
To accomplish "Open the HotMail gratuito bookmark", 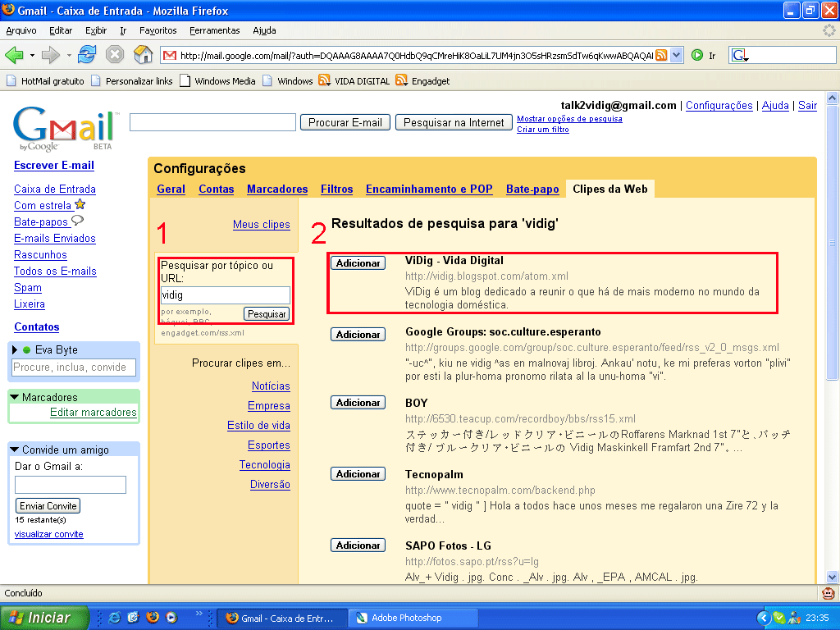I will coord(46,81).
